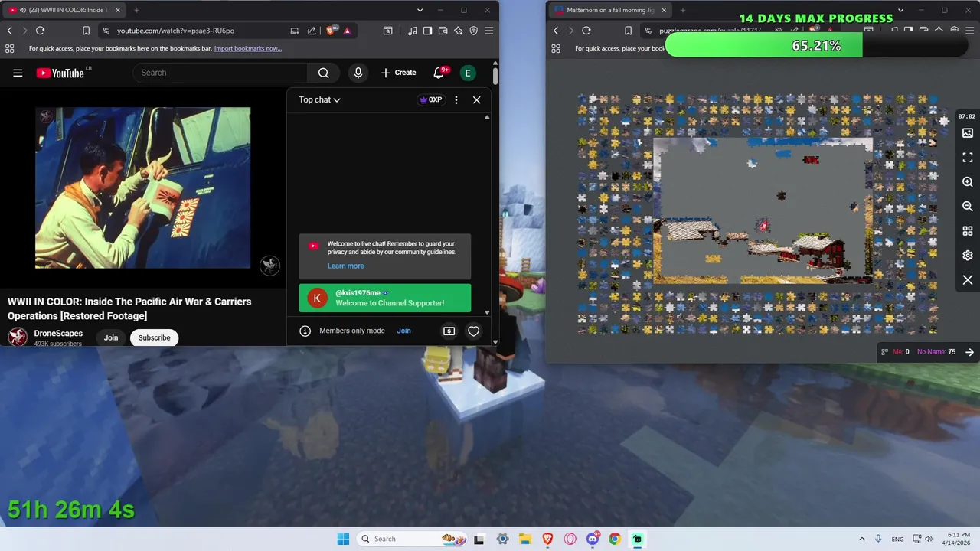Image resolution: width=980 pixels, height=551 pixels.
Task: Click the WWII video player frame
Action: pyautogui.click(x=142, y=187)
